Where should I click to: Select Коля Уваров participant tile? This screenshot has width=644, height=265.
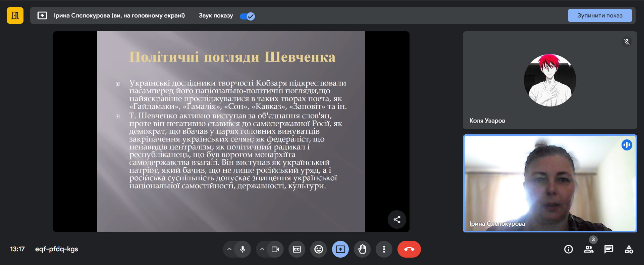550,80
